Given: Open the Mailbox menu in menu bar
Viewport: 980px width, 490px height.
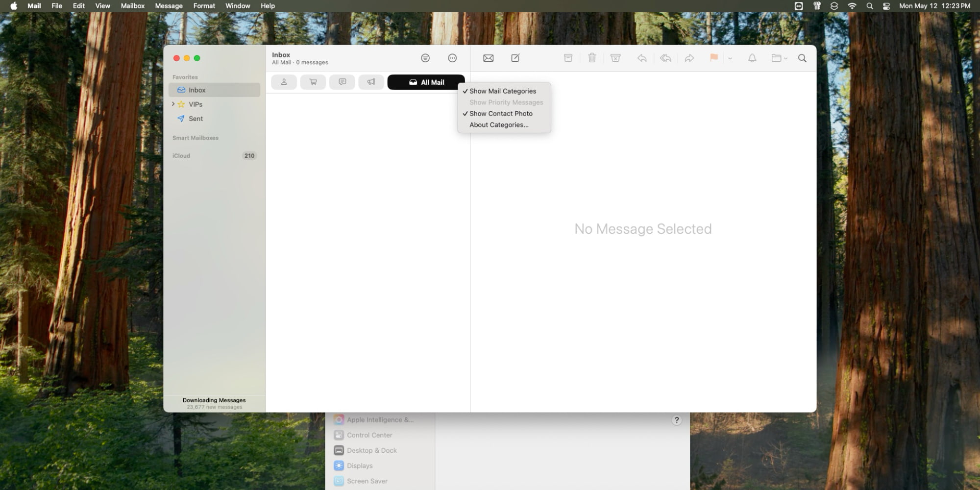Looking at the screenshot, I should tap(132, 6).
